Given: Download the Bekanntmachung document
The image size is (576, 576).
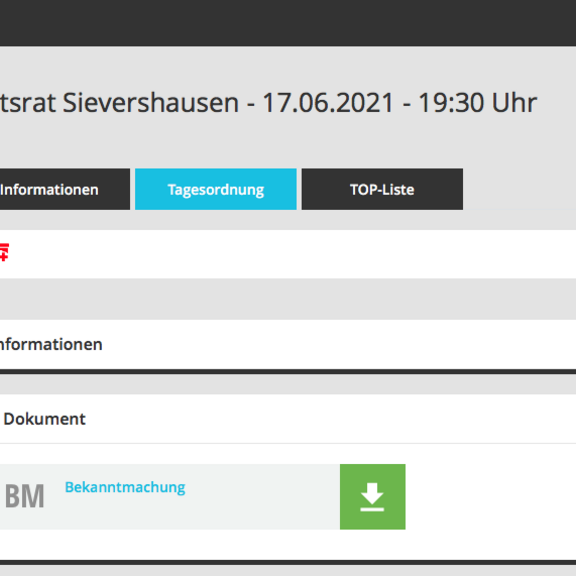Looking at the screenshot, I should click(372, 497).
